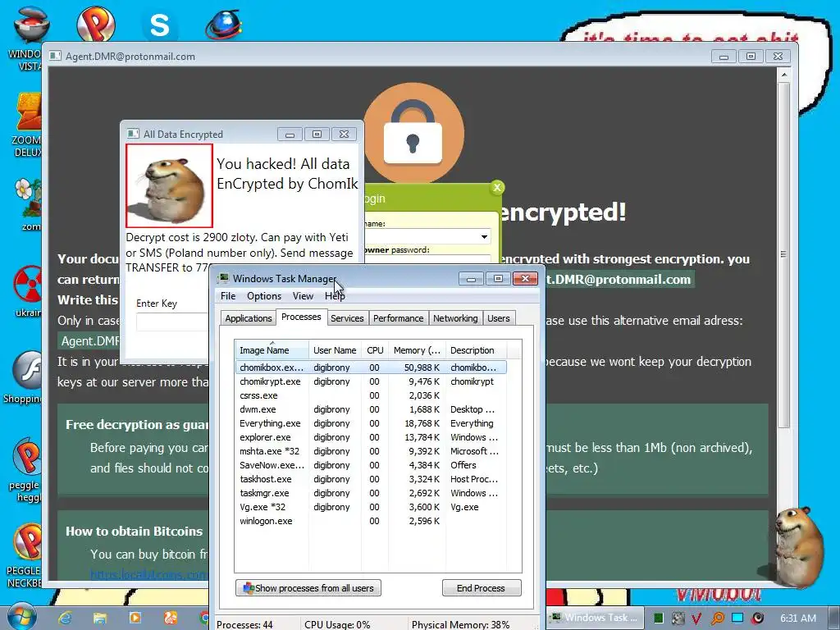This screenshot has height=630, width=840.
Task: Click the Enter Key input field
Action: 172,322
